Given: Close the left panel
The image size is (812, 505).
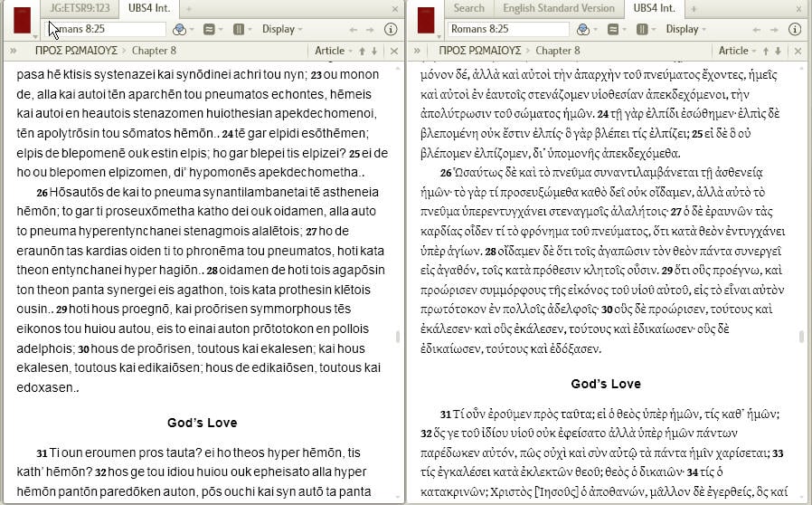Looking at the screenshot, I should tap(395, 9).
